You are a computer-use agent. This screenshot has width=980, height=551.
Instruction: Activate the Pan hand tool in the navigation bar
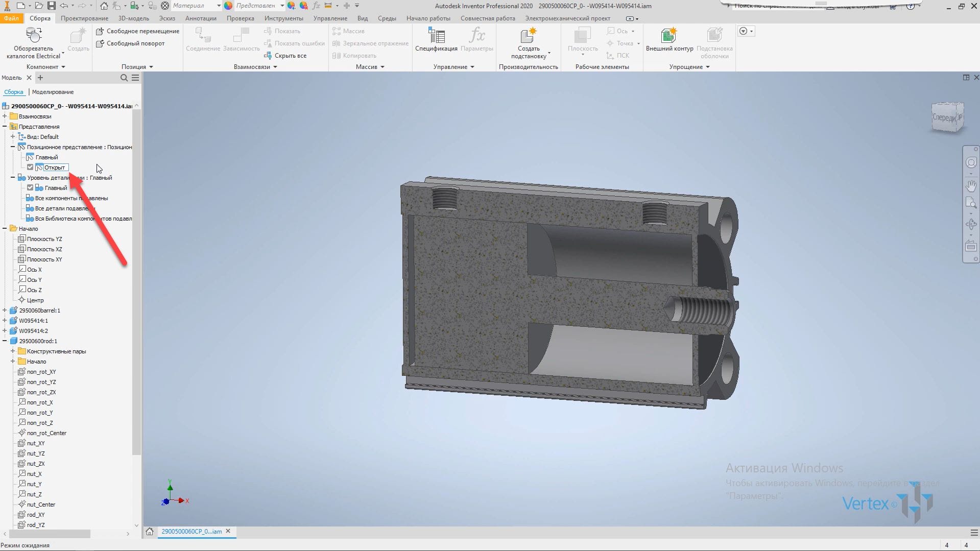click(971, 185)
